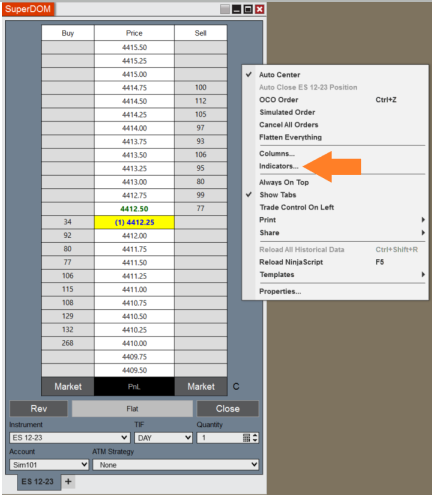Click Sell cell showing 77

[201, 209]
